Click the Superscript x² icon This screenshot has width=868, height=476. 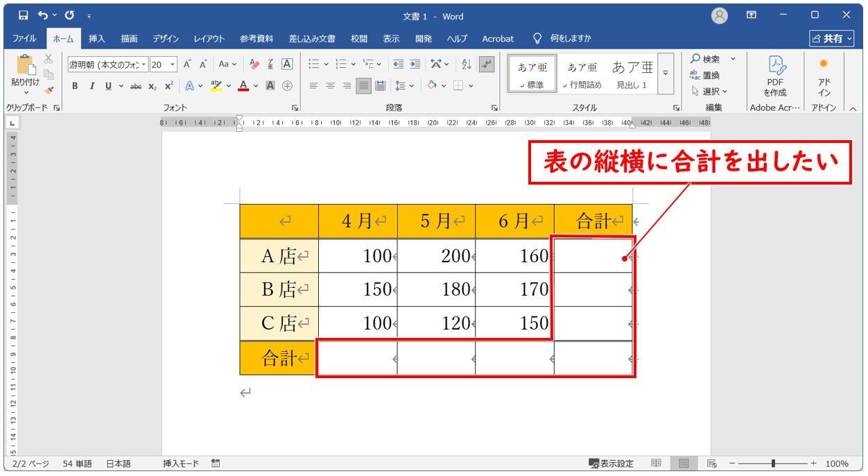click(168, 86)
